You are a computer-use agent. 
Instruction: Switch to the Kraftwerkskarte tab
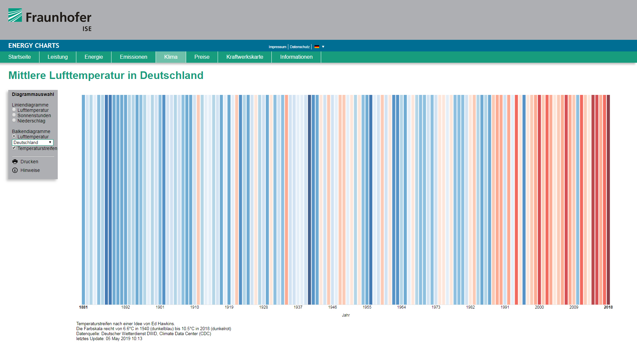[245, 57]
